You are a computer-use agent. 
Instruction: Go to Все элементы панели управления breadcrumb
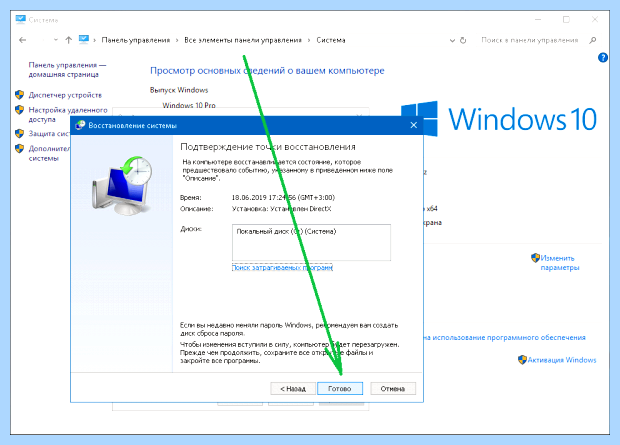tap(243, 40)
